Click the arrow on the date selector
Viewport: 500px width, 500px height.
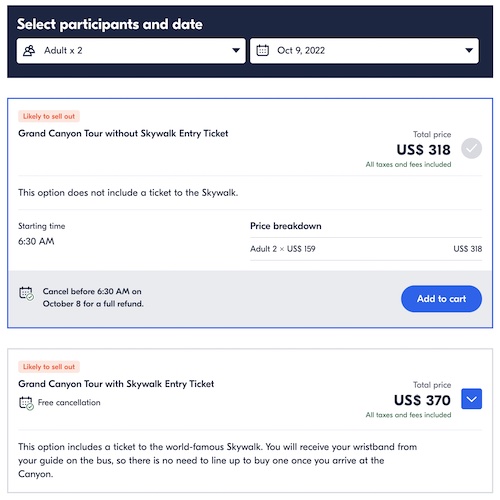pyautogui.click(x=469, y=51)
